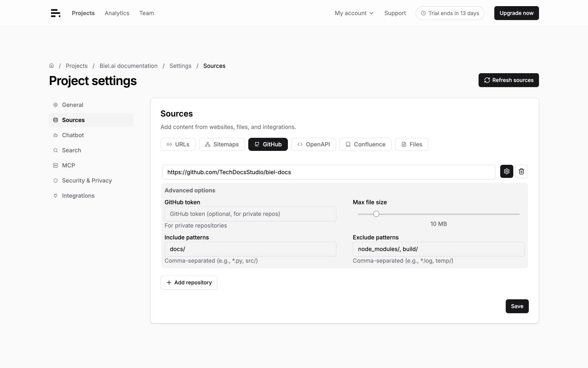Switch to the Files source tab
Viewport: 588px width, 368px height.
412,144
